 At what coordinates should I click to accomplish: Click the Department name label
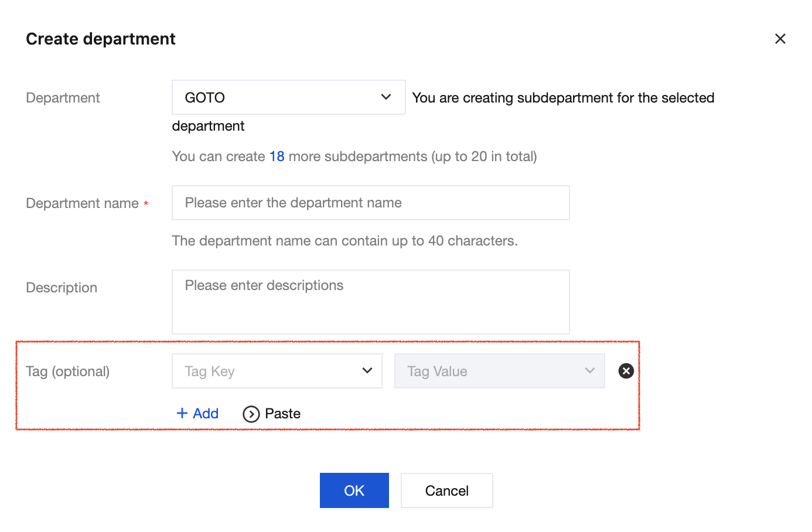(83, 203)
